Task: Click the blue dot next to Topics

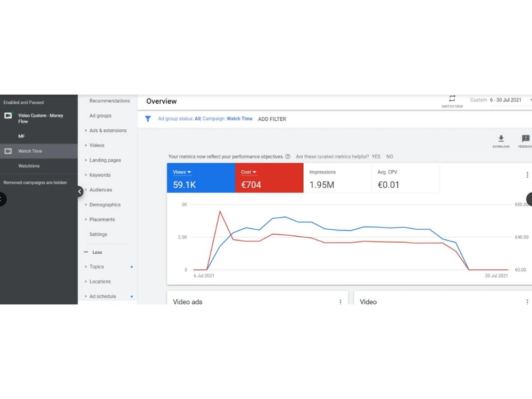Action: pyautogui.click(x=131, y=267)
